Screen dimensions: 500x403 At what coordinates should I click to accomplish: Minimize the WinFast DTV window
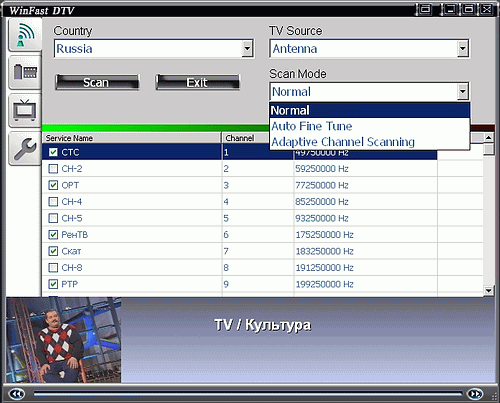pyautogui.click(x=450, y=9)
